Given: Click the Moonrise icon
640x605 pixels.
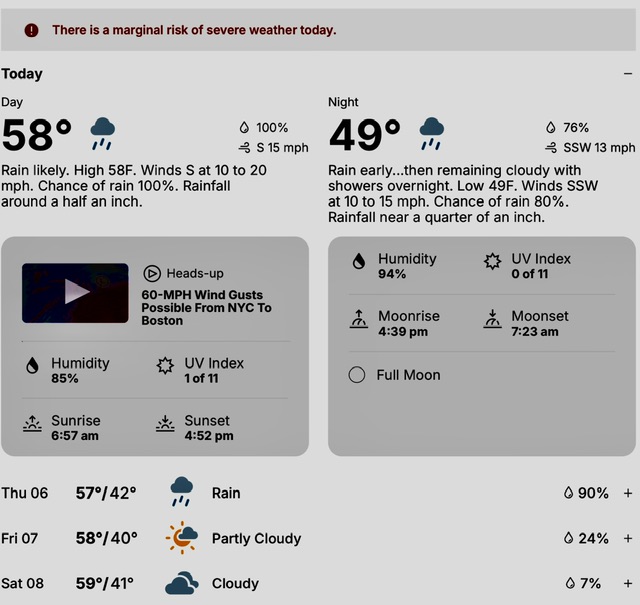Looking at the screenshot, I should 357,320.
